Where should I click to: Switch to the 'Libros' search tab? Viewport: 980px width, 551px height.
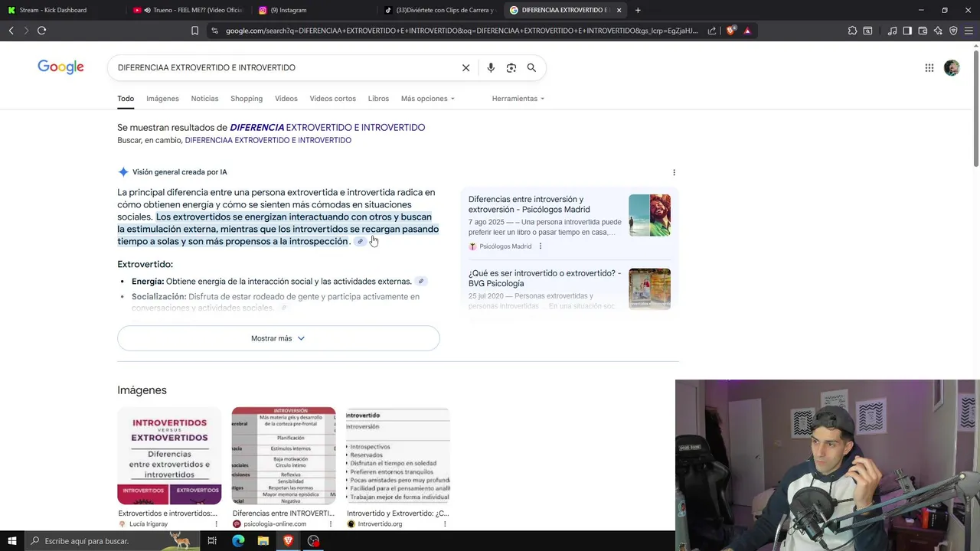(378, 99)
